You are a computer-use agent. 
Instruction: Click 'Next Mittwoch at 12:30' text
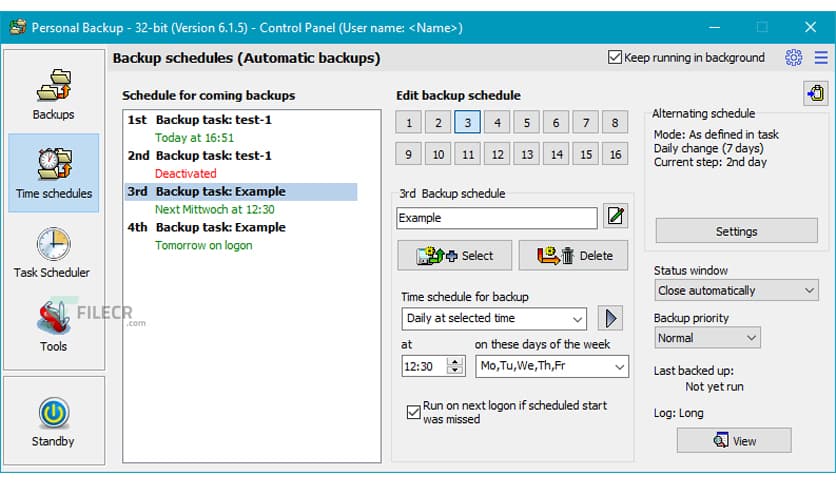pos(214,209)
